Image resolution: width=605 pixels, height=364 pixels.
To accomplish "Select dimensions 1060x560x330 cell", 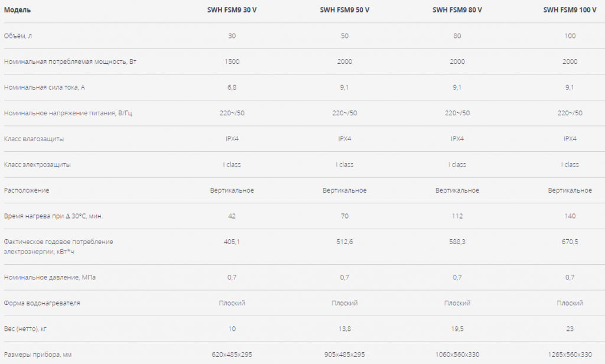I will pyautogui.click(x=457, y=355).
